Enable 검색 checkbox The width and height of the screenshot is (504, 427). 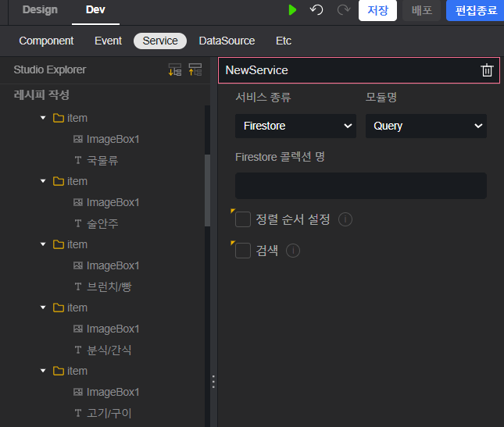coord(243,251)
